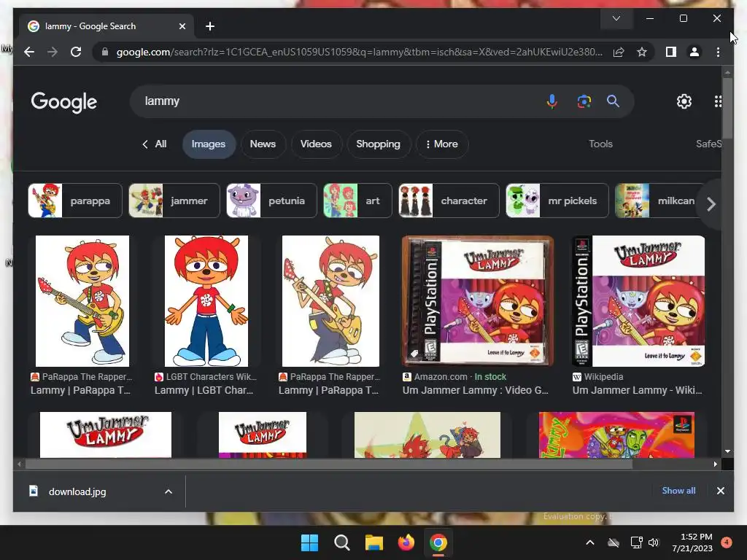Open Chrome's three-dot menu
Screen dimensions: 747x560
click(x=718, y=52)
